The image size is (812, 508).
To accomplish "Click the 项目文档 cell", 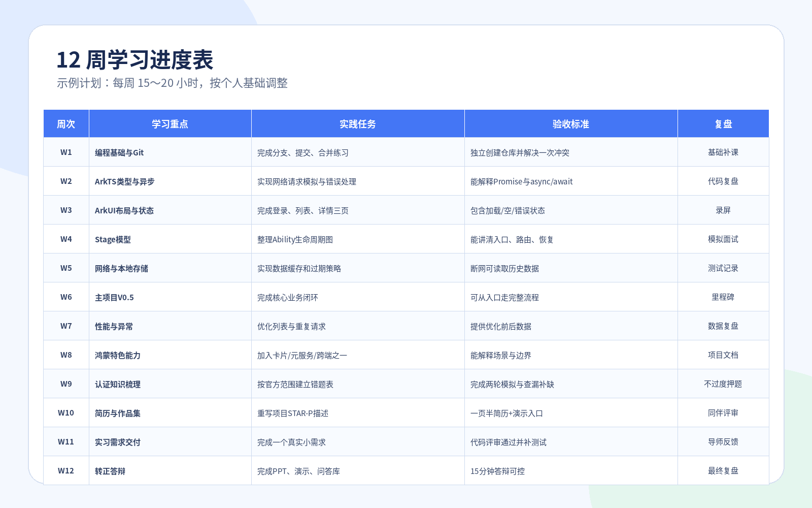I will pos(723,355).
